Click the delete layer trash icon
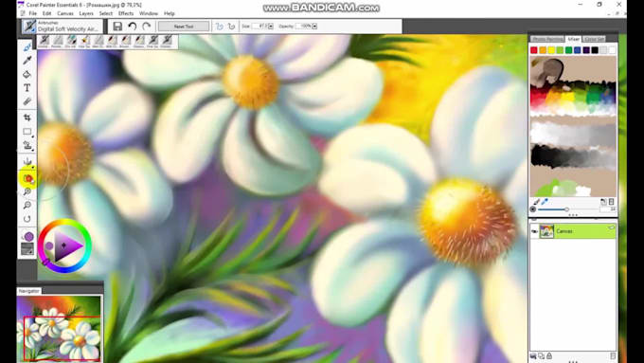The height and width of the screenshot is (363, 644). (613, 356)
